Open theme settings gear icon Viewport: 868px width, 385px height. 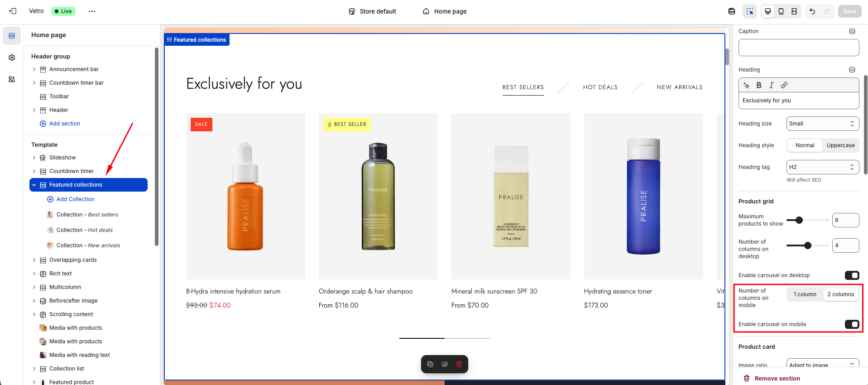(12, 58)
